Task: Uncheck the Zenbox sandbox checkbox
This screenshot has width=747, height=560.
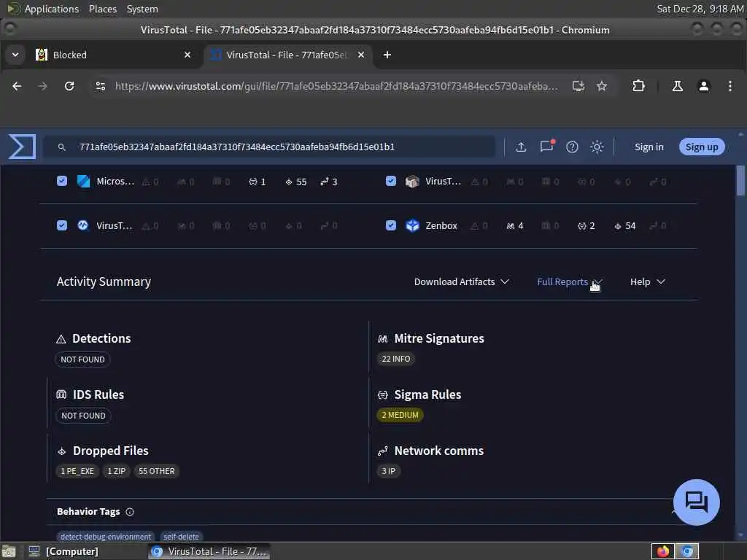Action: [x=391, y=225]
